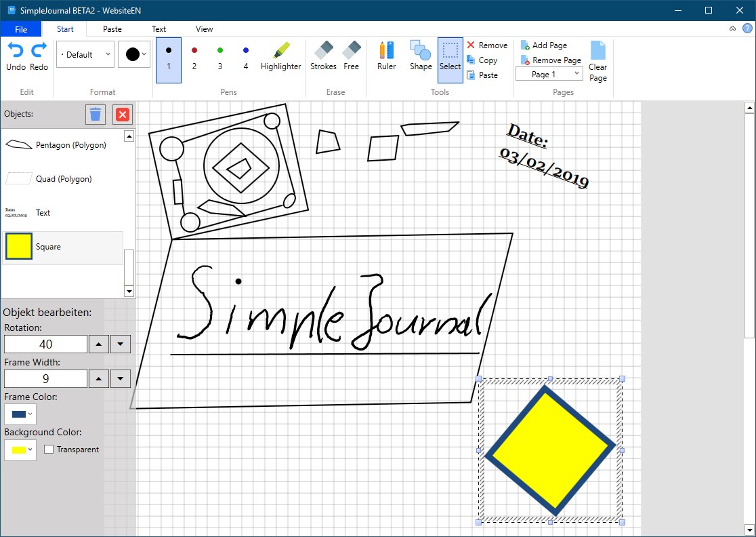Image resolution: width=756 pixels, height=537 pixels.
Task: Open the help question mark icon
Action: (x=747, y=28)
